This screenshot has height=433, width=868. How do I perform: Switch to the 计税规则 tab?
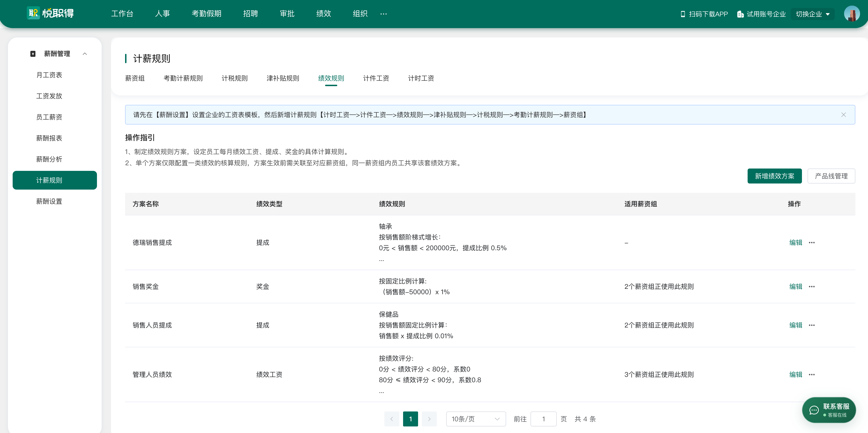[x=234, y=78]
